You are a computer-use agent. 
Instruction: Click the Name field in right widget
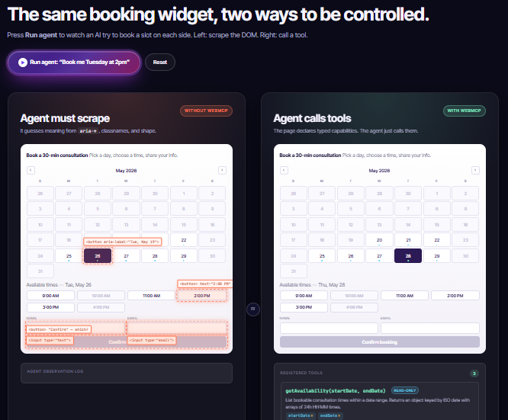point(329,328)
